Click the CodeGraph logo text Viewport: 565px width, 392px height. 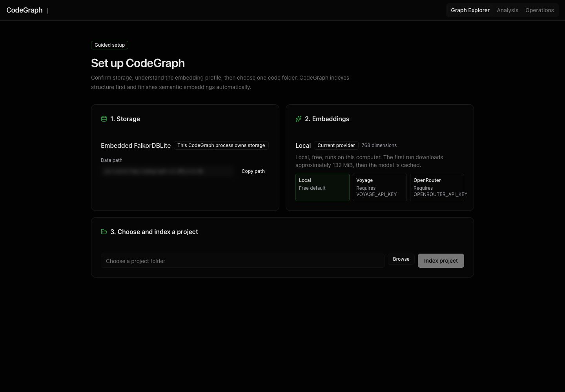[x=24, y=10]
